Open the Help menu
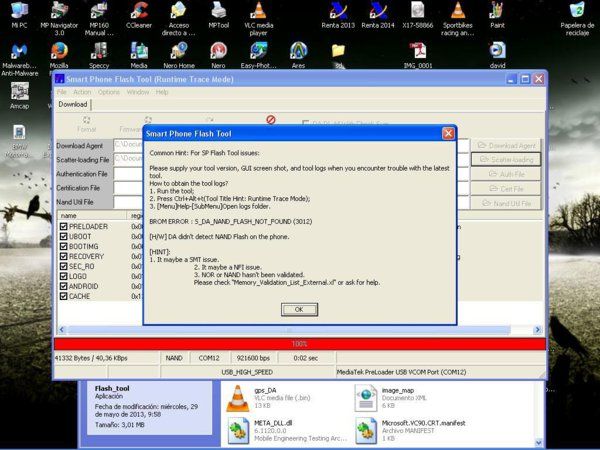600x450 pixels. [x=162, y=92]
